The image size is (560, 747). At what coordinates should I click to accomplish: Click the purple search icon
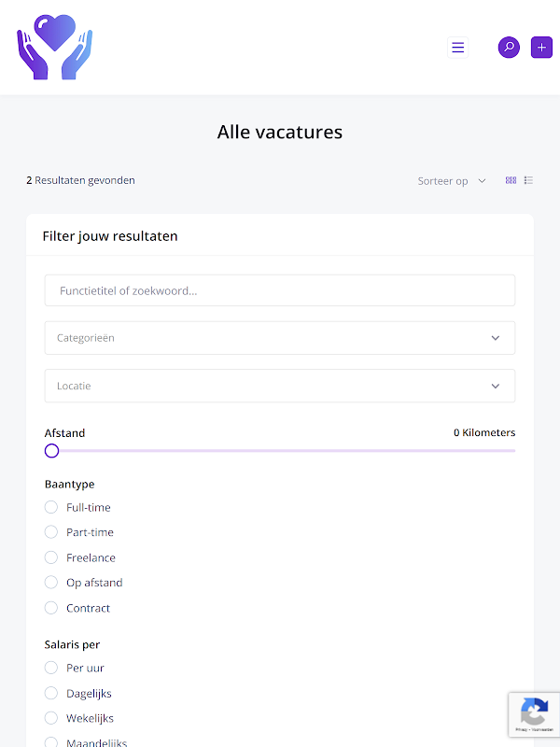(509, 48)
